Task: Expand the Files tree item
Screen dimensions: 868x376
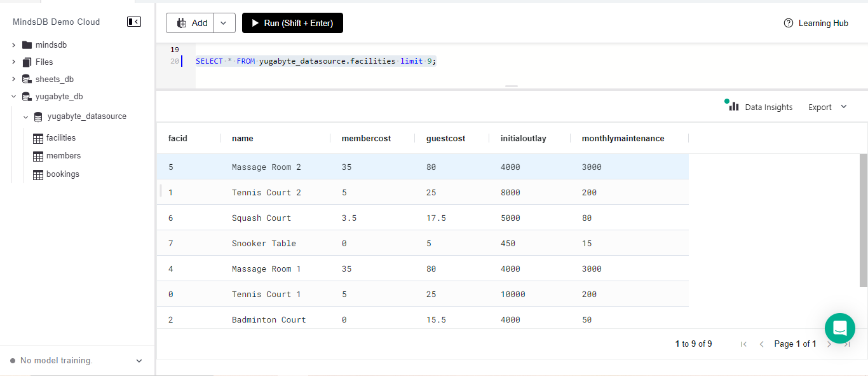Action: coord(12,62)
